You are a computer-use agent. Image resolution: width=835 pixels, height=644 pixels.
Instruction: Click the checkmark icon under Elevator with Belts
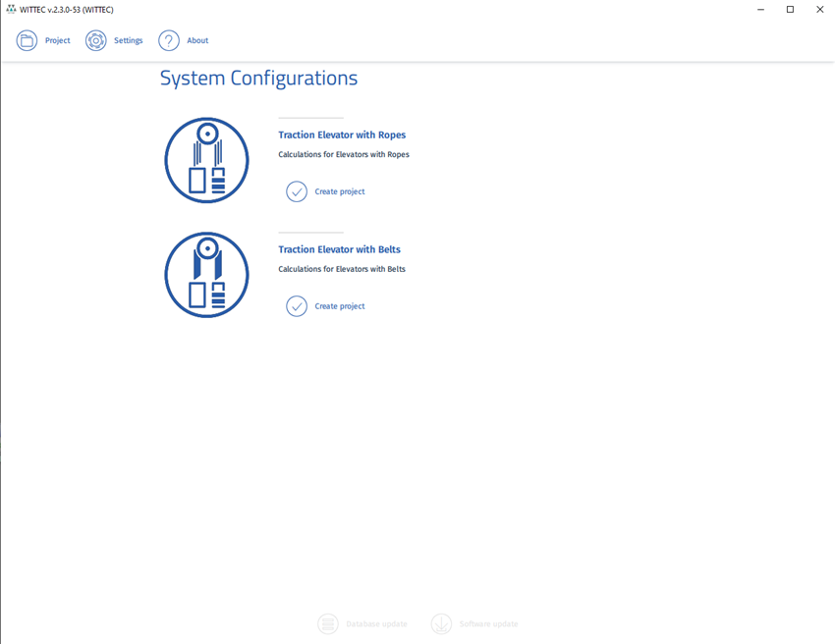tap(297, 306)
